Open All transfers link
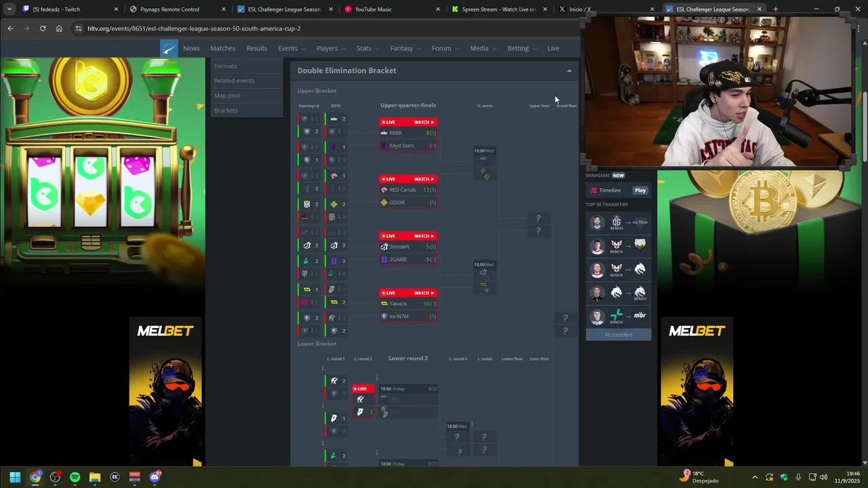 click(x=618, y=335)
